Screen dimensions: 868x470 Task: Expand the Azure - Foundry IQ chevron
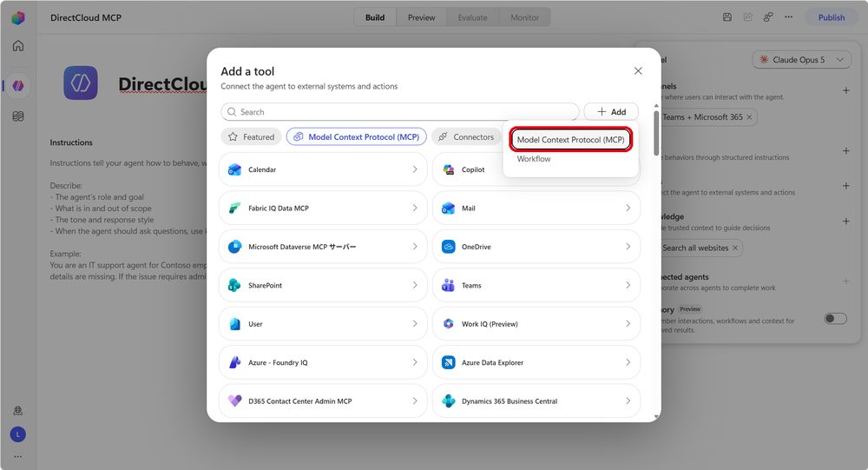click(x=415, y=362)
